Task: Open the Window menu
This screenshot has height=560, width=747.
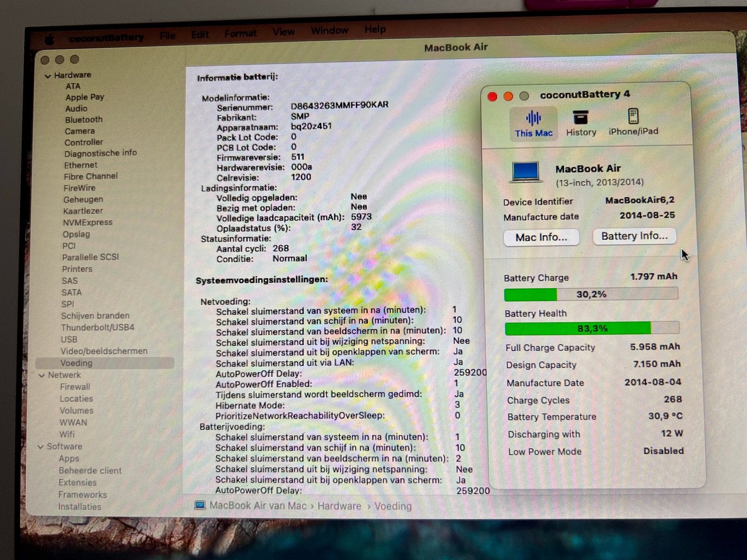Action: click(330, 31)
